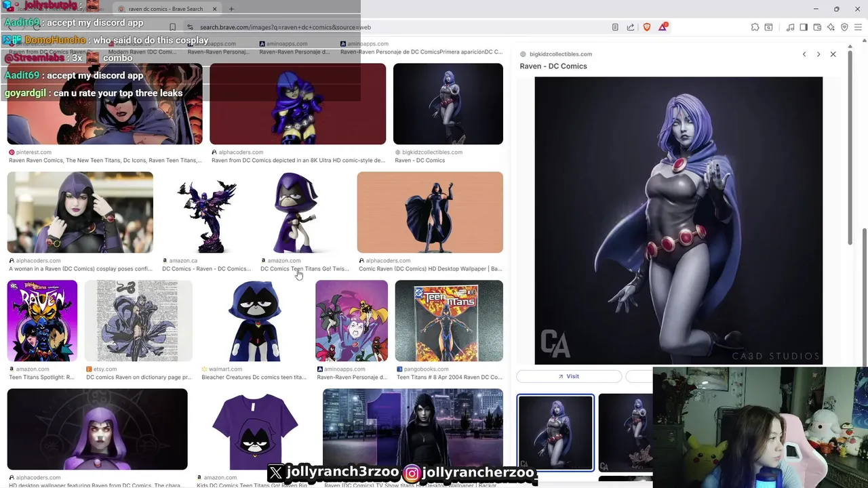The width and height of the screenshot is (868, 488).
Task: Show next image in the preview panel
Action: coord(818,54)
